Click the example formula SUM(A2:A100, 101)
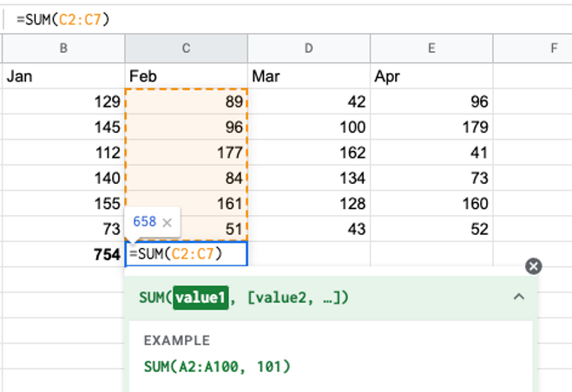The height and width of the screenshot is (392, 572). 217,367
